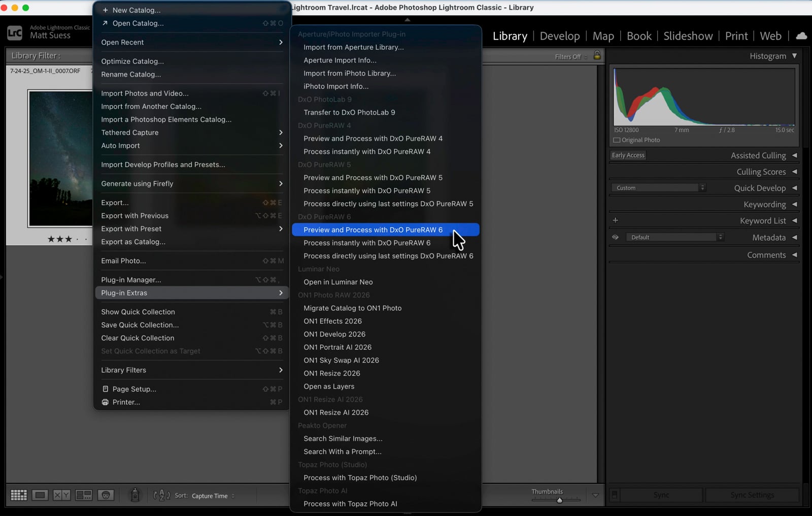Expand the Quick Develop panel
Viewport: 812px width, 516px height.
coord(794,188)
